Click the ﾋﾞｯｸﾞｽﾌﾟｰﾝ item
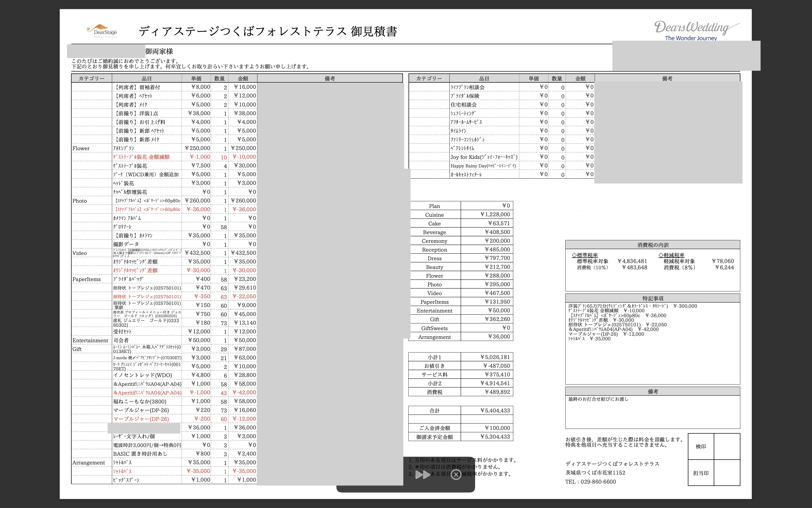The image size is (812, 508). (x=126, y=480)
